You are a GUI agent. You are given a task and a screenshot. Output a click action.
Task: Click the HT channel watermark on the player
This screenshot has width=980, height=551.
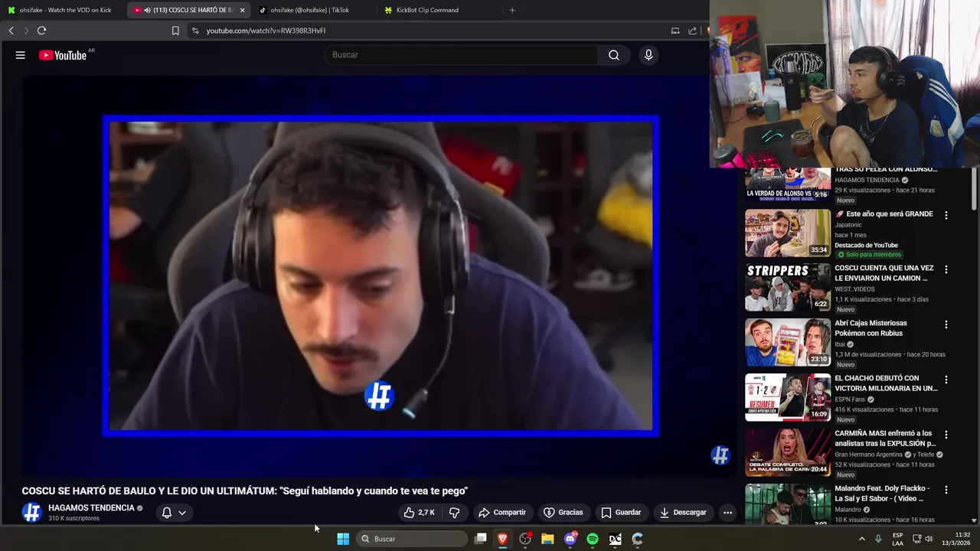click(720, 455)
